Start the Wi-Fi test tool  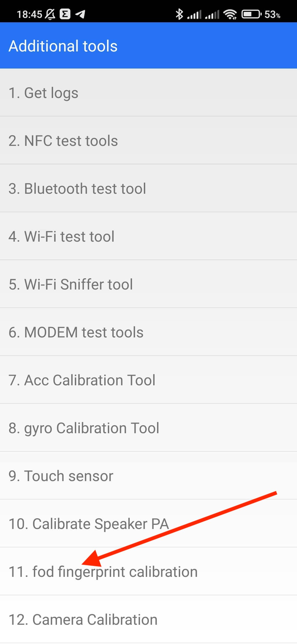coord(148,236)
